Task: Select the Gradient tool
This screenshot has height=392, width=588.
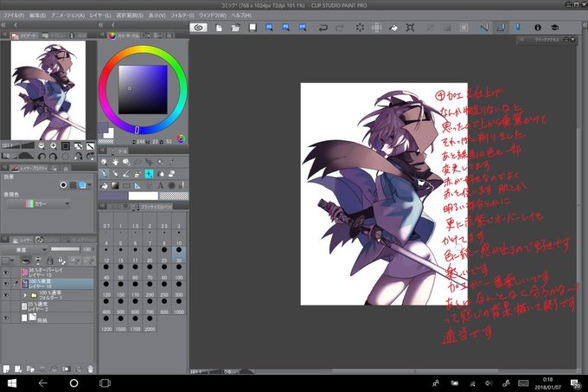Action: (115, 185)
